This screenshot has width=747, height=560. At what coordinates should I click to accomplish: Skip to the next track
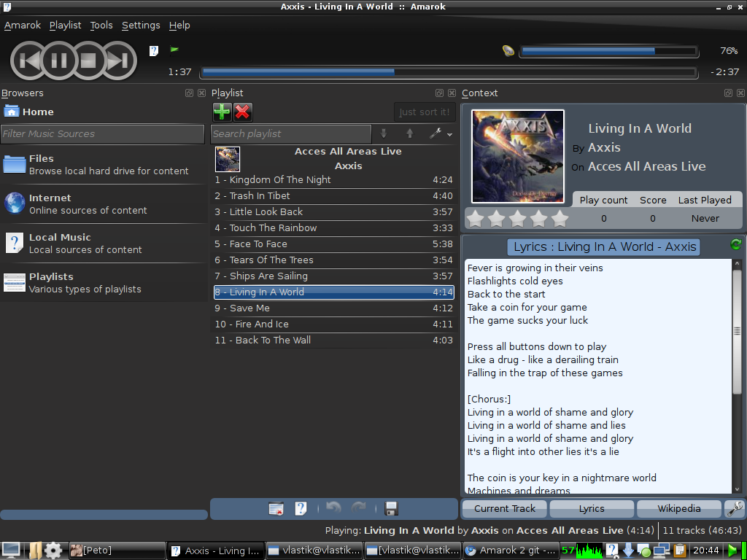119,61
